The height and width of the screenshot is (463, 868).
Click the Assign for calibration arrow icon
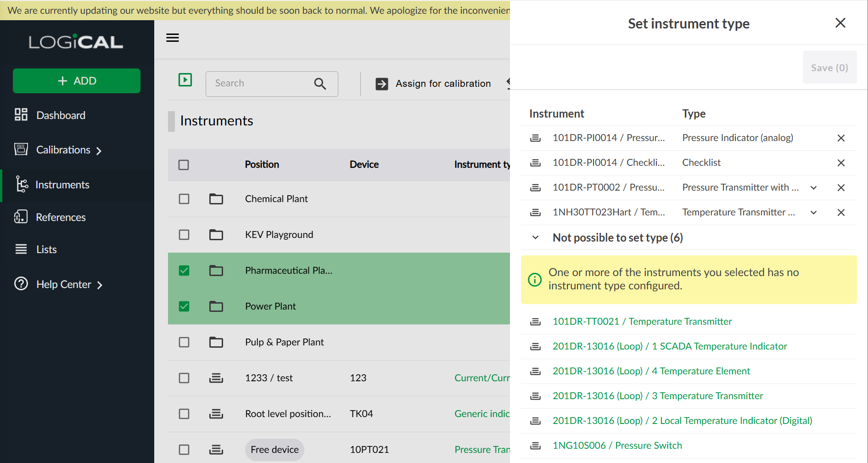[381, 84]
